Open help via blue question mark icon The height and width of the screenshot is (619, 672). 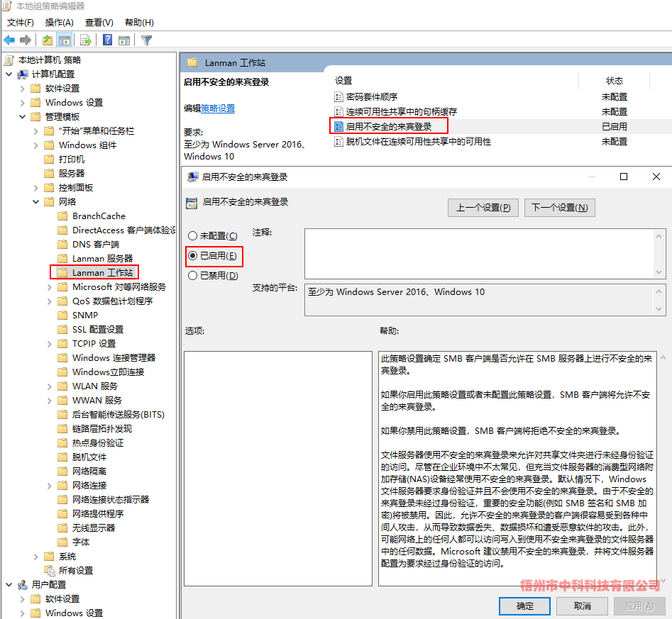coord(107,40)
